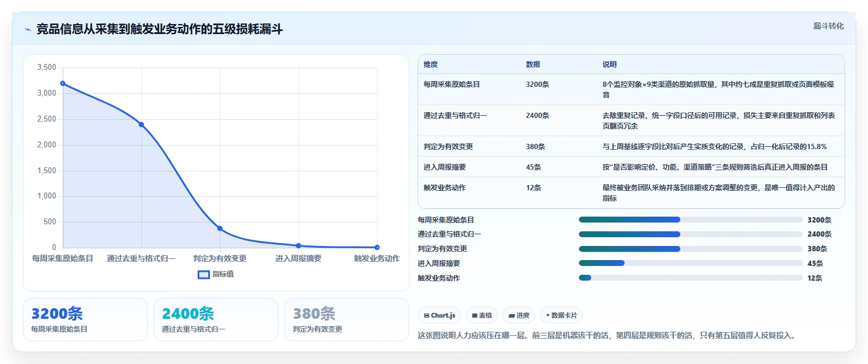Select the chart data point for 判定为有效变更
Image resolution: width=868 pixels, height=364 pixels.
pos(220,228)
